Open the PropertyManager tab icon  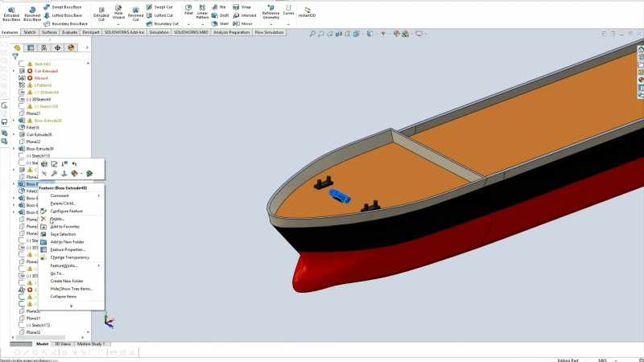31,48
